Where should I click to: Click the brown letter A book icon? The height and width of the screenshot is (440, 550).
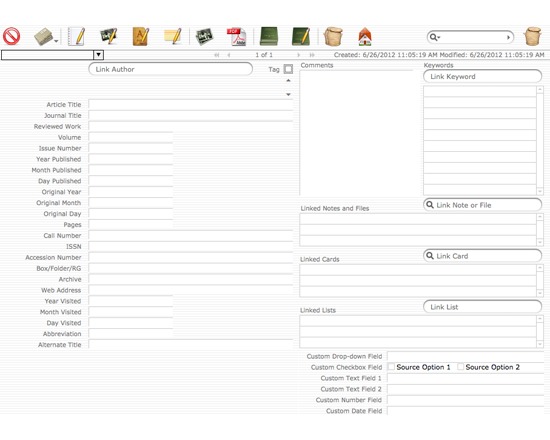tap(141, 36)
